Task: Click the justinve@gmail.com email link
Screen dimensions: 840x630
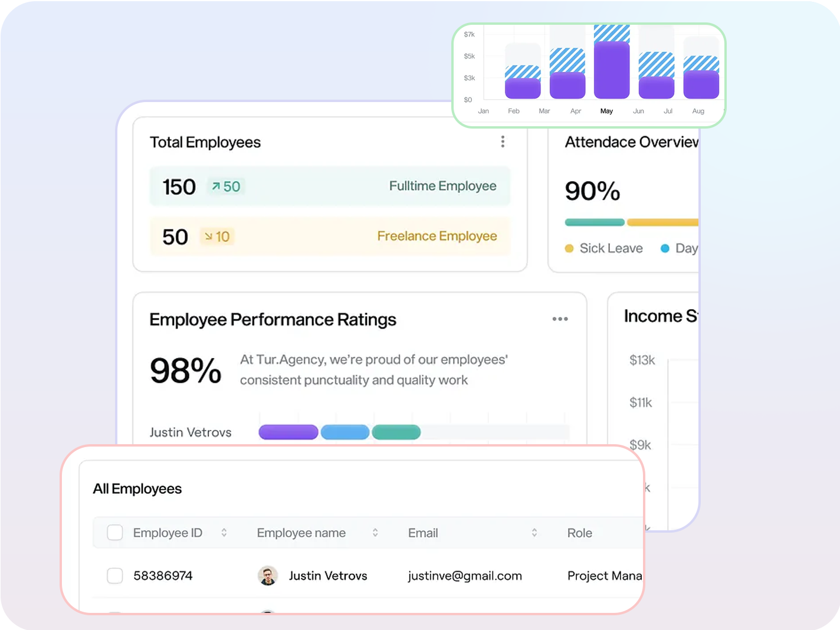Action: coord(465,576)
